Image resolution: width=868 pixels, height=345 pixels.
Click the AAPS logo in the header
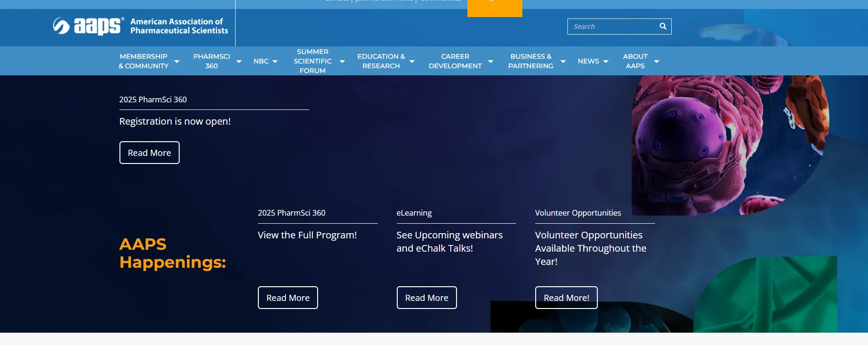[140, 26]
